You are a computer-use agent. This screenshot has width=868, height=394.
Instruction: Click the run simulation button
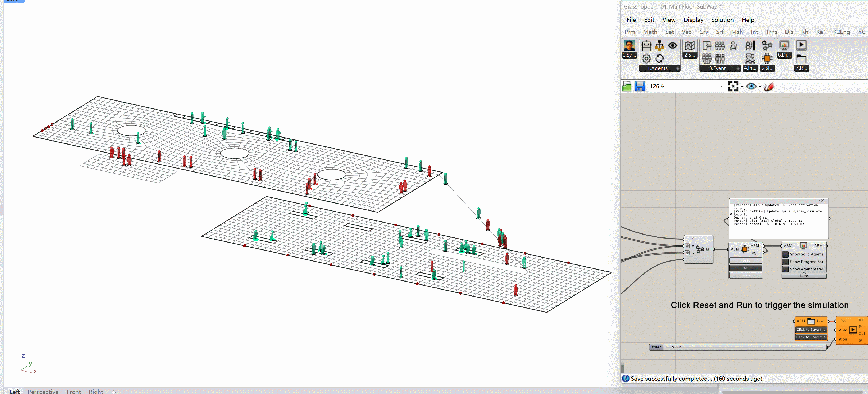tap(745, 268)
